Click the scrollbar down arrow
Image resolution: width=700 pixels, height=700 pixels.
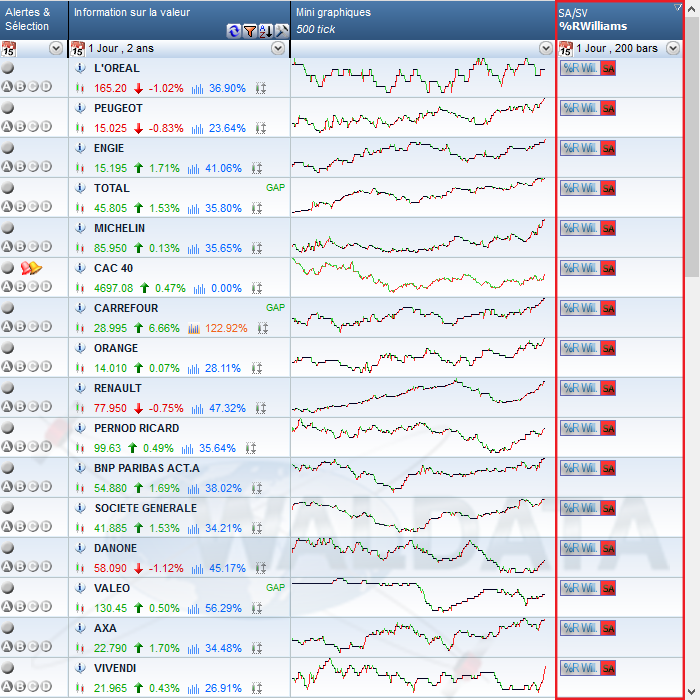692,692
